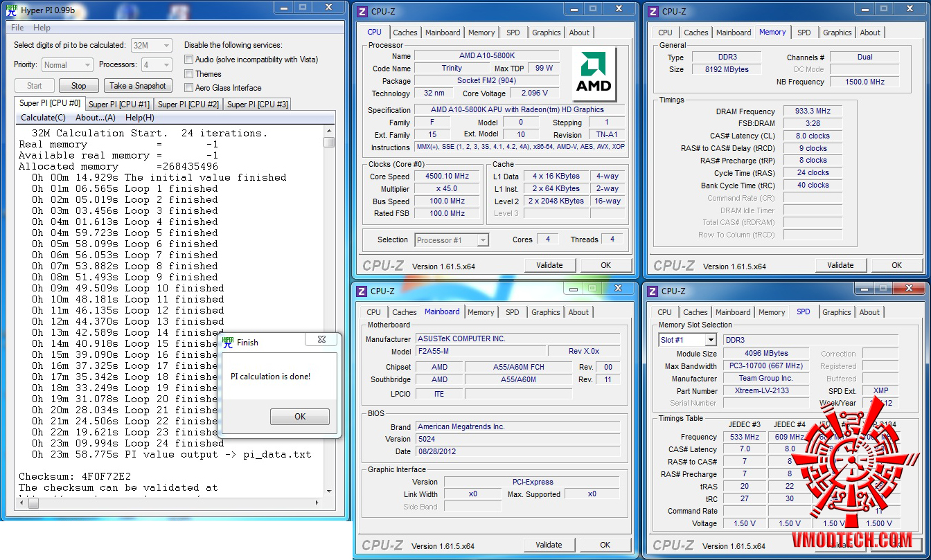Click the CPU-Z icon of the Mainboard tab window

click(362, 291)
